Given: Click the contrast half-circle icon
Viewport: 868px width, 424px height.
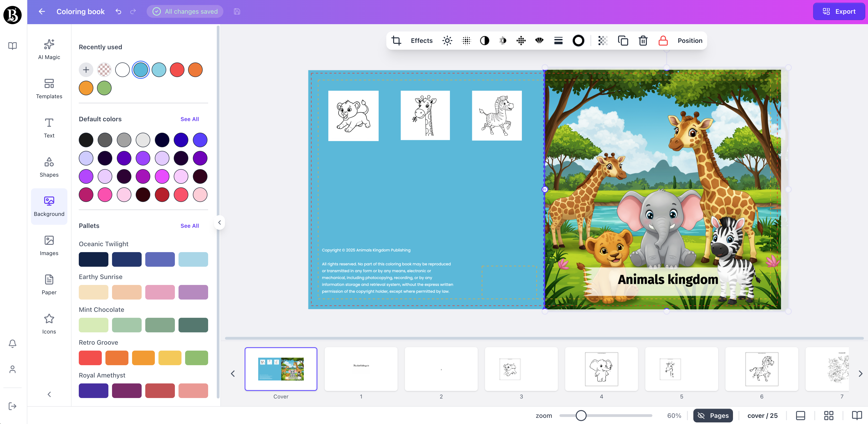Looking at the screenshot, I should (x=484, y=41).
